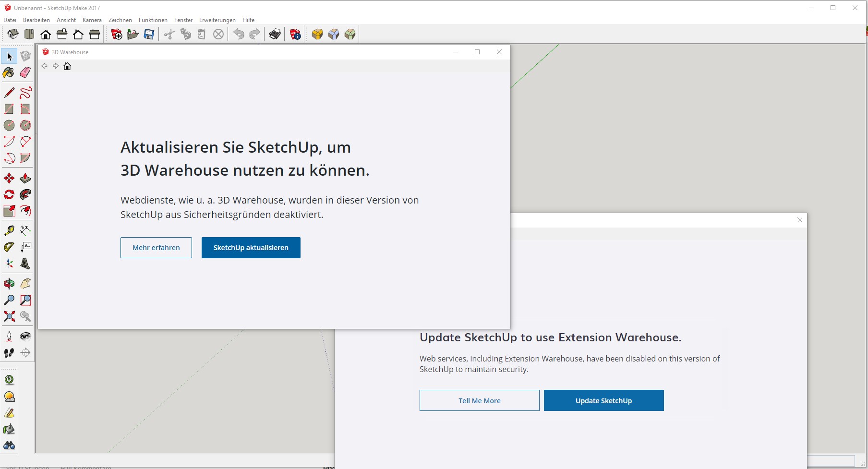
Task: Select the Pan hand tool
Action: pyautogui.click(x=25, y=284)
